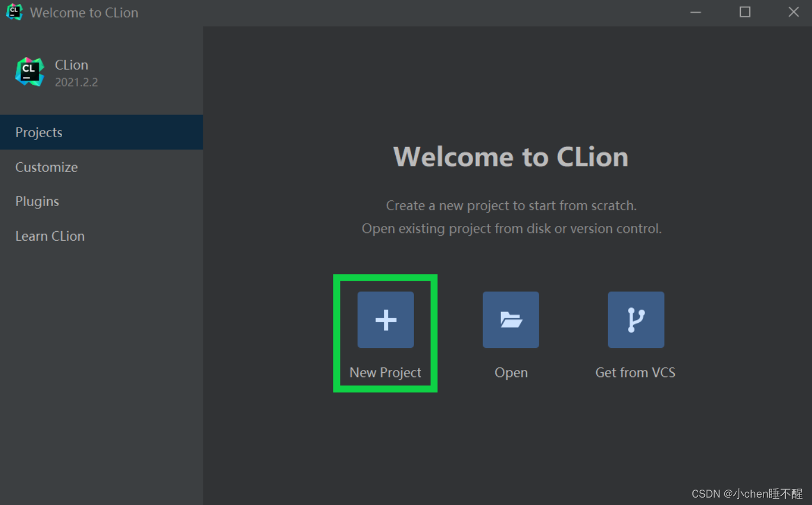Click the CLion logo in the sidebar
Screen dimensions: 812x505
[30, 72]
